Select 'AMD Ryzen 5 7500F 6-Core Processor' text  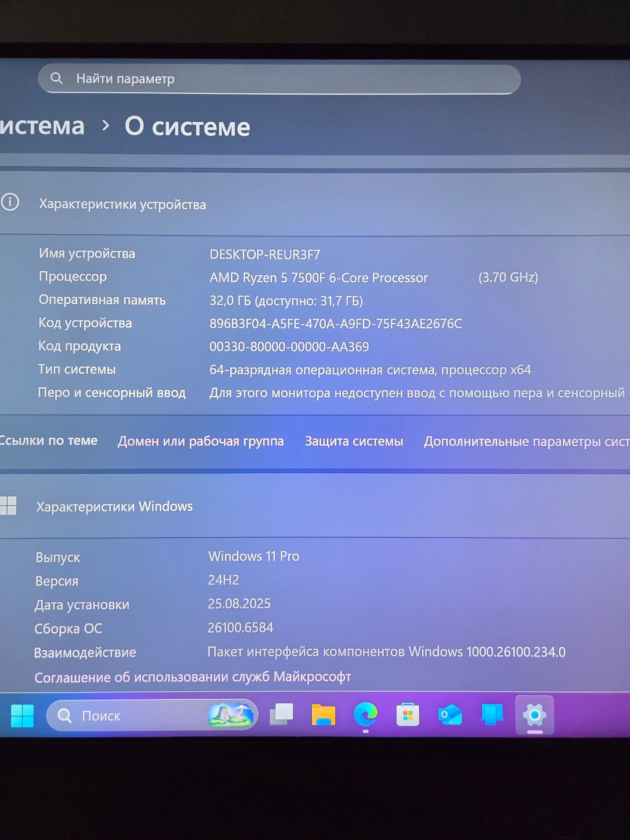(x=319, y=278)
